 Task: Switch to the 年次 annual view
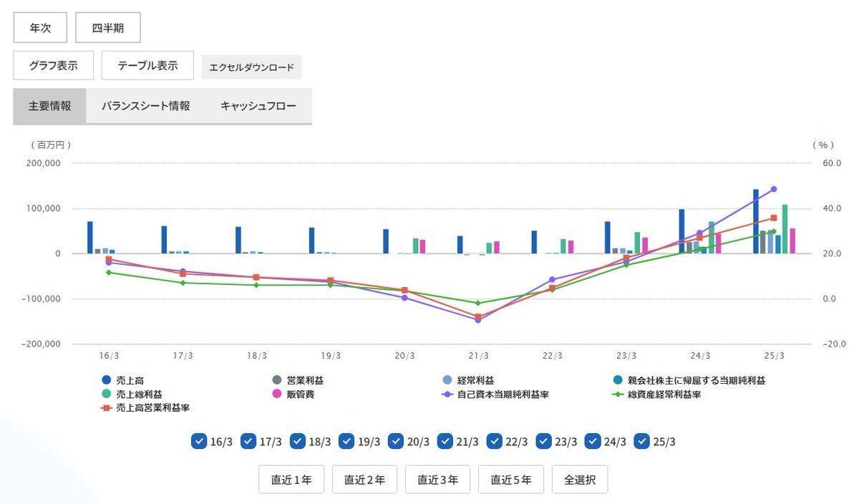[40, 28]
